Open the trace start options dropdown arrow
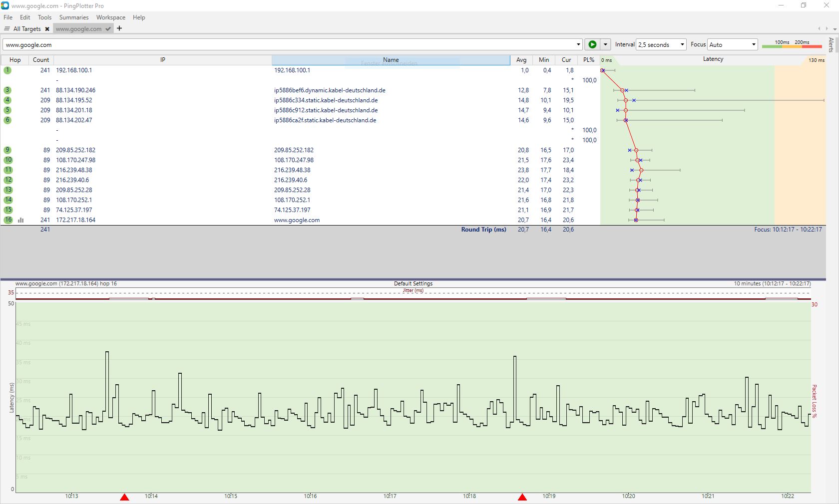Screen dimensions: 839x504 (605, 44)
